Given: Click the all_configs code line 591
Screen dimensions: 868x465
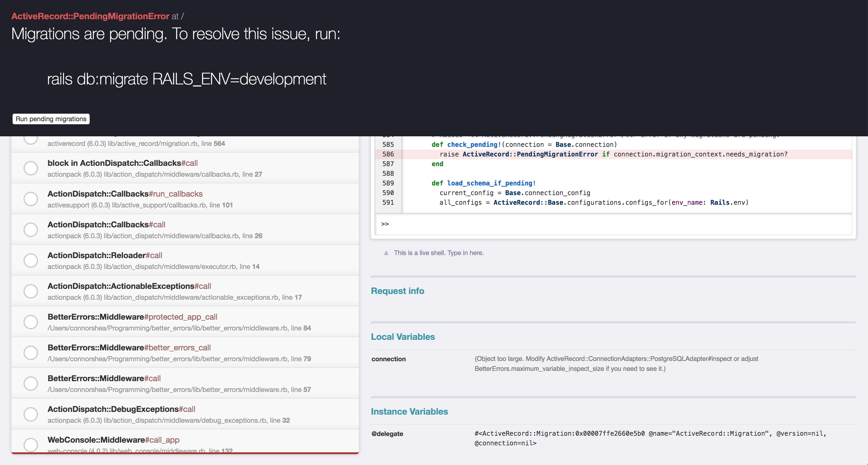Looking at the screenshot, I should click(594, 203).
